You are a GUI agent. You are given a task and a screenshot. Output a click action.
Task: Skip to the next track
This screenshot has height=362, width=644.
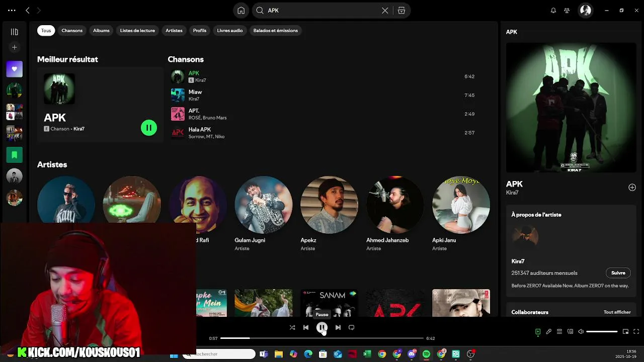[338, 327]
